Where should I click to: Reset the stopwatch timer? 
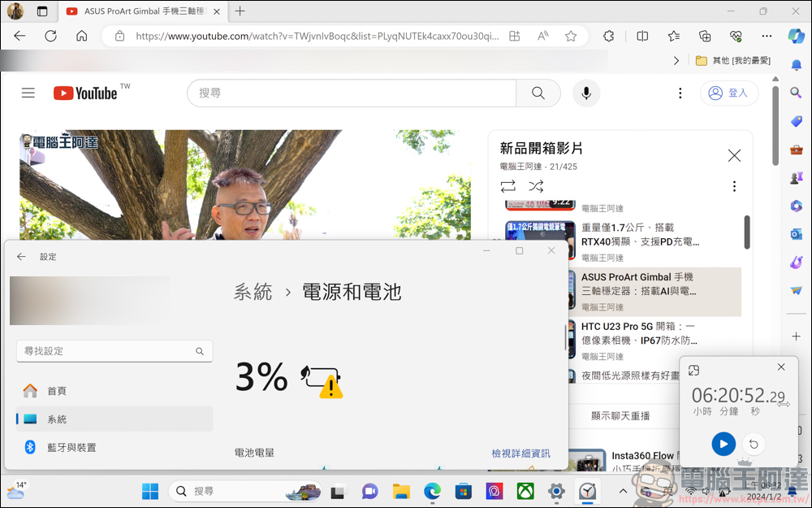(x=754, y=444)
